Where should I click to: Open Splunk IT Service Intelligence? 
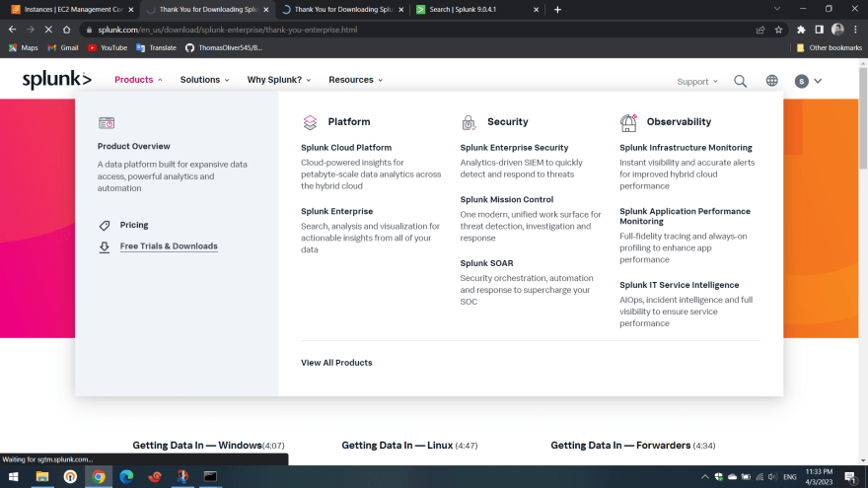tap(680, 285)
